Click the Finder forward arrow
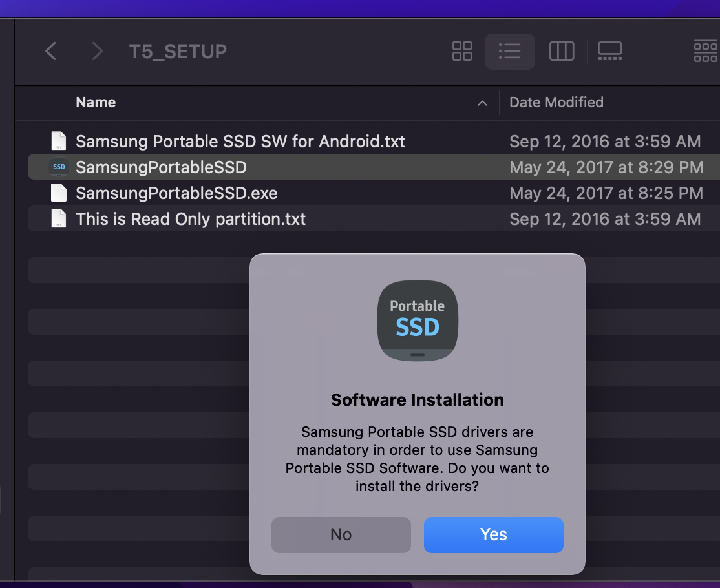720x588 pixels. point(97,51)
